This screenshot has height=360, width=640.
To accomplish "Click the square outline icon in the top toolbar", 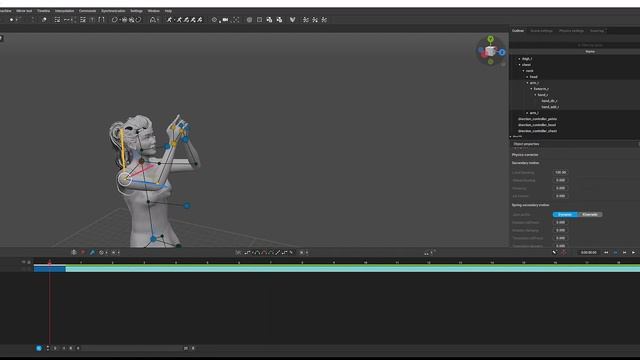I will tap(259, 20).
